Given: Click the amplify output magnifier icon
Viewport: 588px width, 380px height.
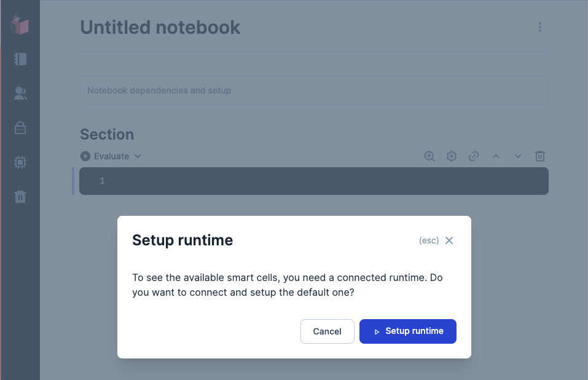Looking at the screenshot, I should [429, 156].
